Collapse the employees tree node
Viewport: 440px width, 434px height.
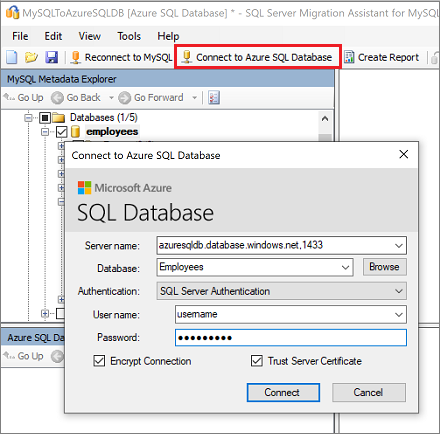pos(45,132)
